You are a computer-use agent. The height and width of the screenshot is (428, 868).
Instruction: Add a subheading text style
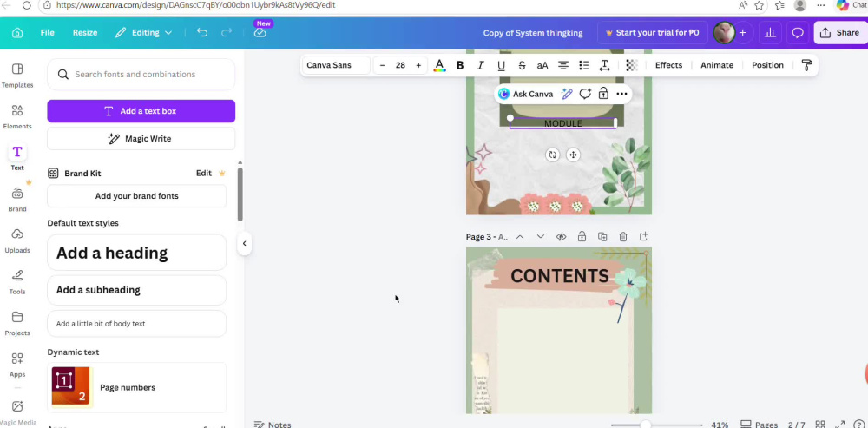pyautogui.click(x=137, y=290)
